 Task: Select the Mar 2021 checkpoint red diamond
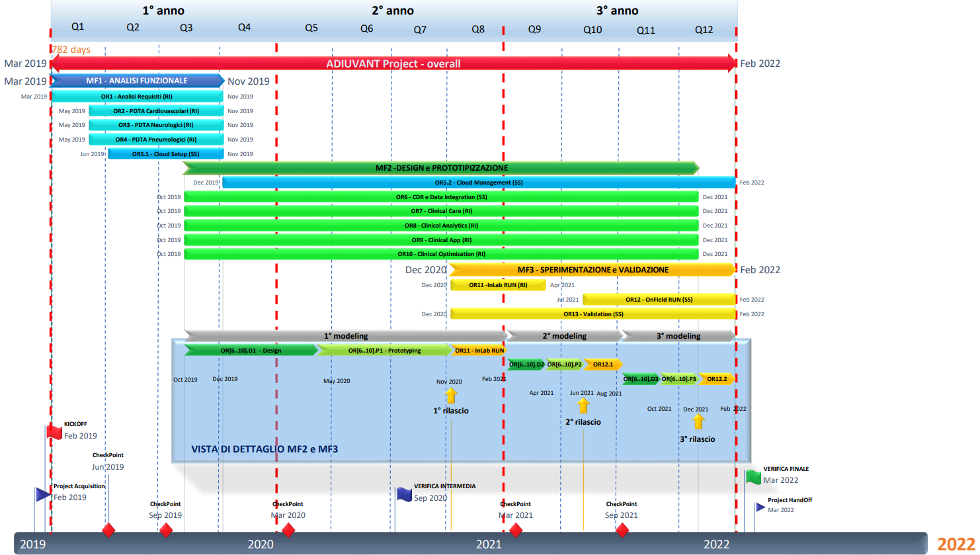[516, 531]
